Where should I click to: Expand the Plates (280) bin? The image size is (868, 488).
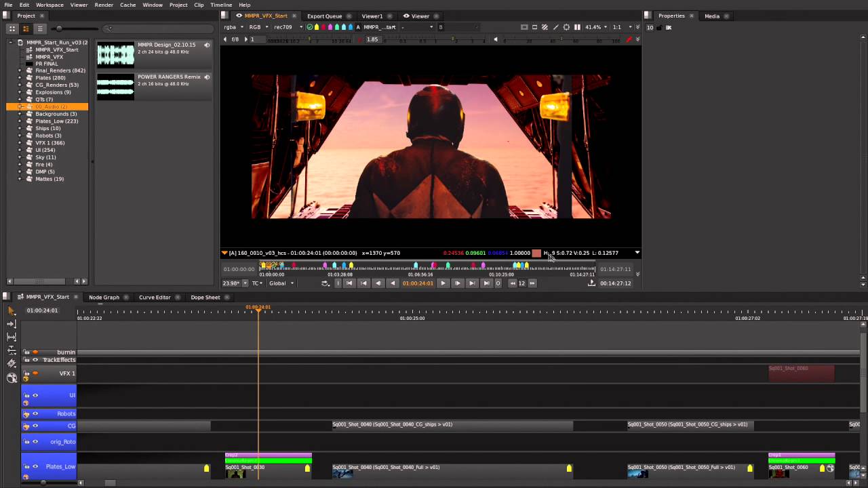20,78
